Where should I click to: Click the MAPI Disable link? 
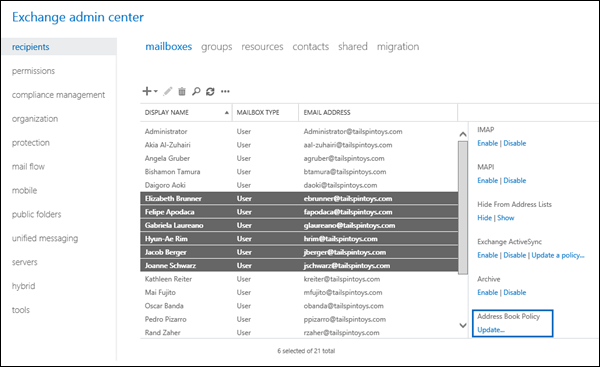click(515, 180)
